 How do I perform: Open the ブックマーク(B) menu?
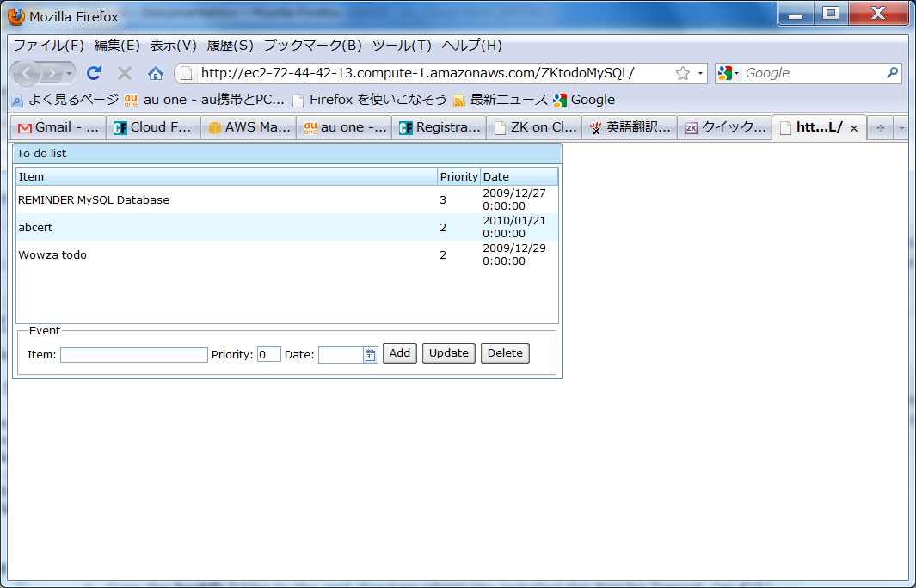coord(312,46)
